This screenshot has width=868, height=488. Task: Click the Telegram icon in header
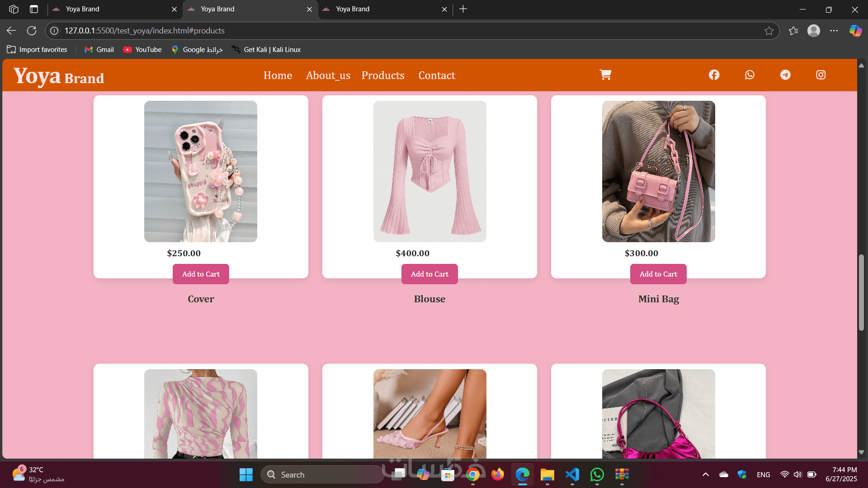[785, 75]
